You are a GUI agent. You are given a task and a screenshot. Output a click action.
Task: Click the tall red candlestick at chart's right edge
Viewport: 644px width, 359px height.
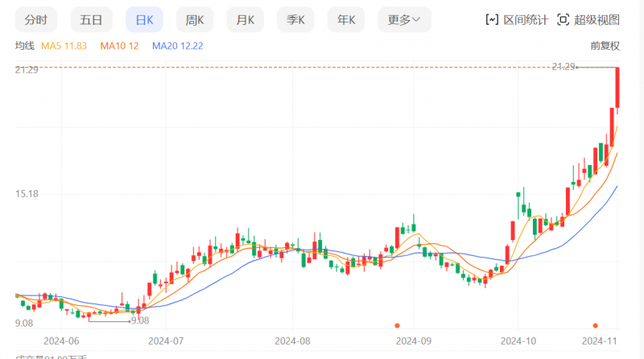pos(617,89)
